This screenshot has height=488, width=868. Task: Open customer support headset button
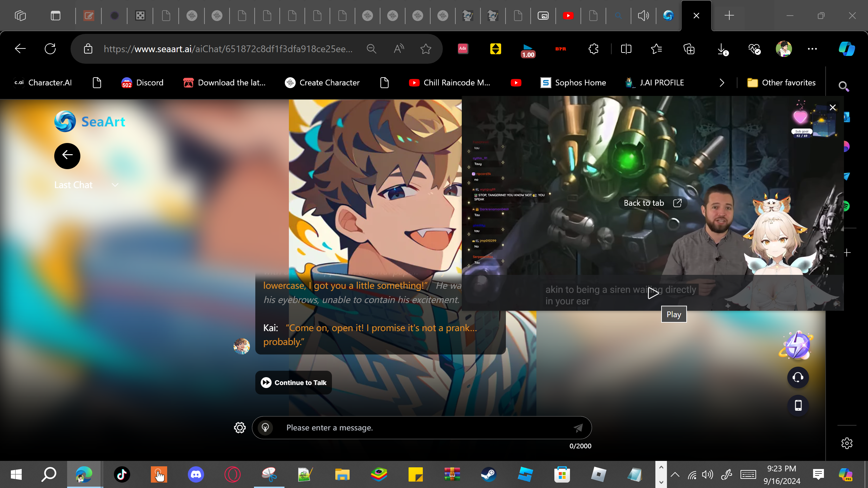(798, 377)
